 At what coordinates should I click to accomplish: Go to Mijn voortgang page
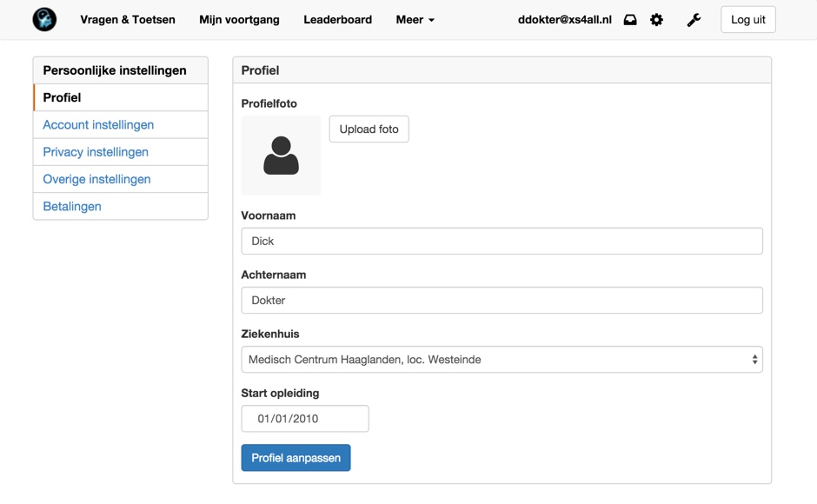click(239, 20)
